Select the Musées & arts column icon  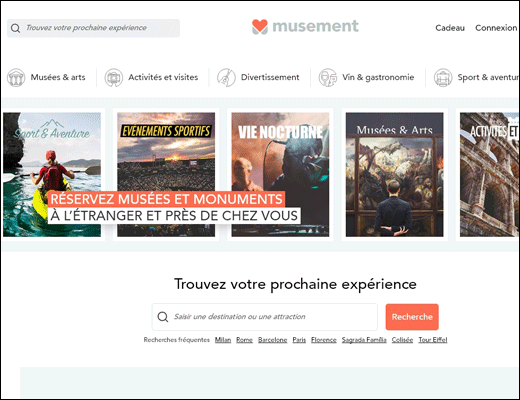pyautogui.click(x=16, y=77)
